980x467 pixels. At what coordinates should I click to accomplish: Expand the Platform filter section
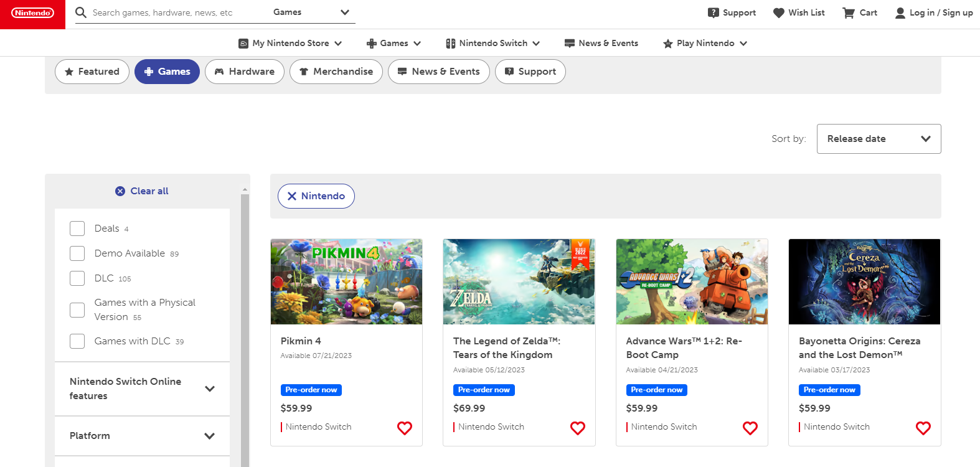click(210, 436)
